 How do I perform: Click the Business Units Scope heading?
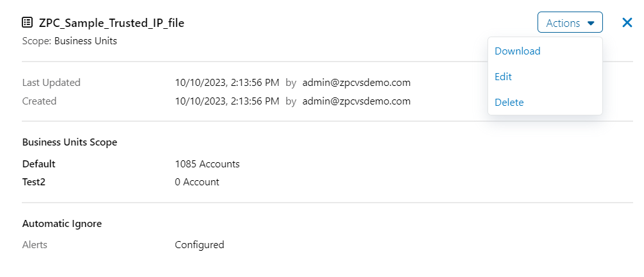69,142
